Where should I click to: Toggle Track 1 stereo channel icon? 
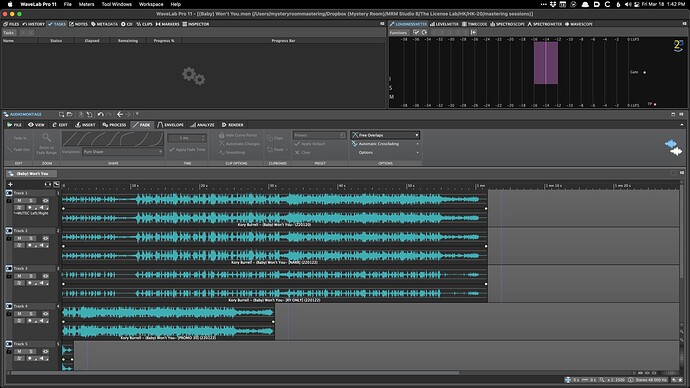pos(9,193)
